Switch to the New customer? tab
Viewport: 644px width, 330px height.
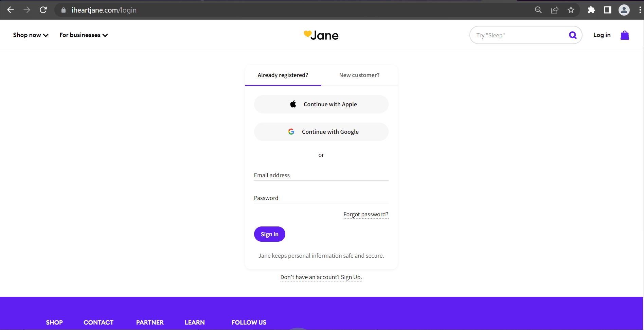point(359,75)
